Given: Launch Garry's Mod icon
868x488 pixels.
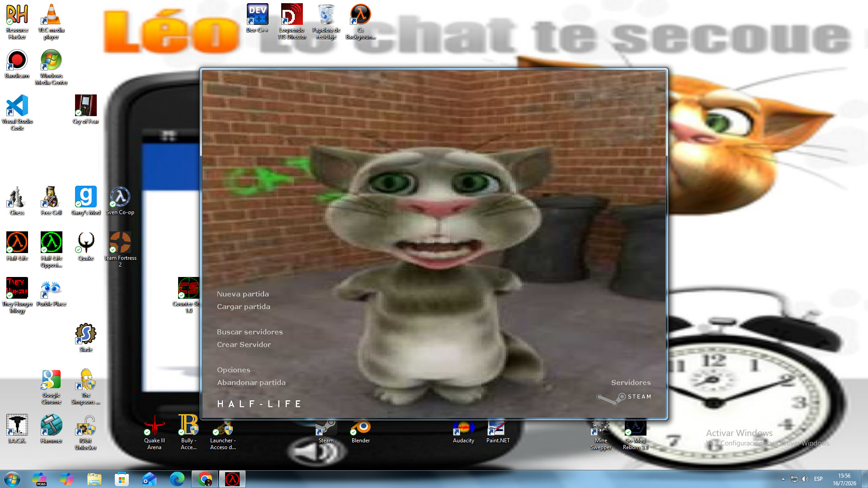Looking at the screenshot, I should tap(85, 201).
